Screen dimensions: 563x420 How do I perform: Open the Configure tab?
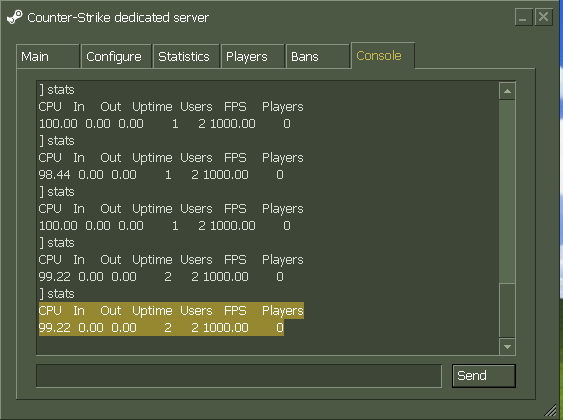coord(116,56)
